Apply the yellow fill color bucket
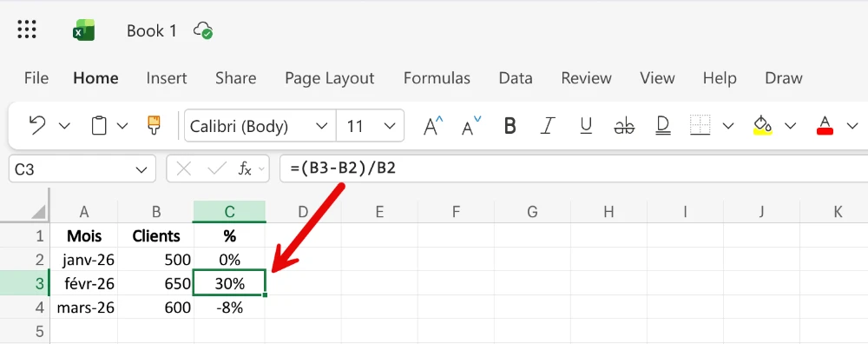 763,126
